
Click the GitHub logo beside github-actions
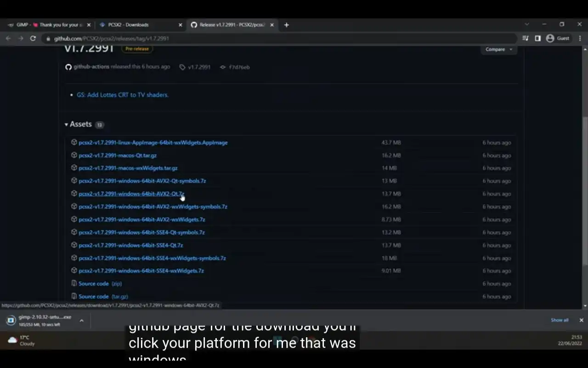click(68, 67)
